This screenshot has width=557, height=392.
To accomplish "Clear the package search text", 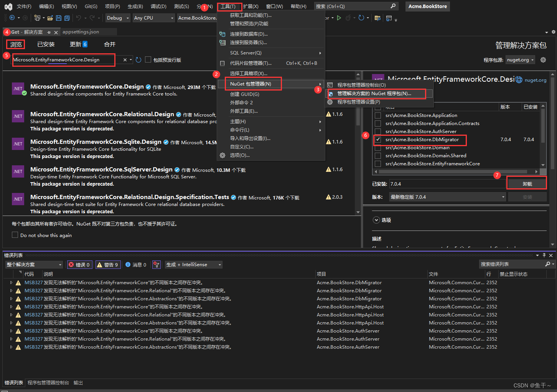I will (x=125, y=60).
